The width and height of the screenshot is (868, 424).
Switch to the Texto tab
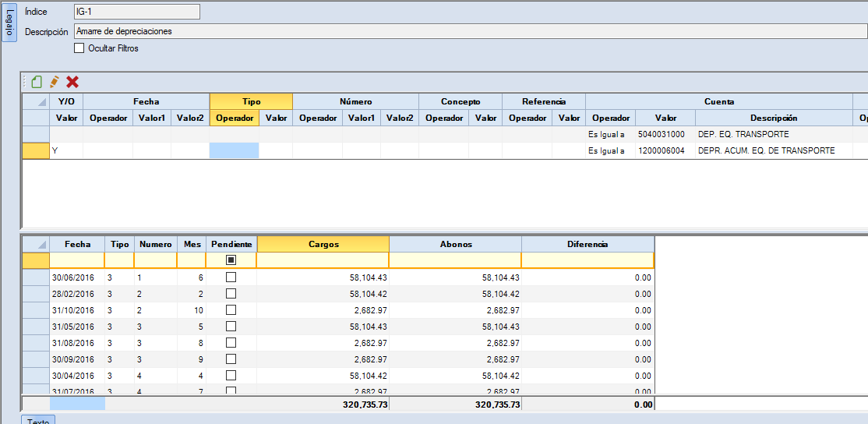[38, 421]
